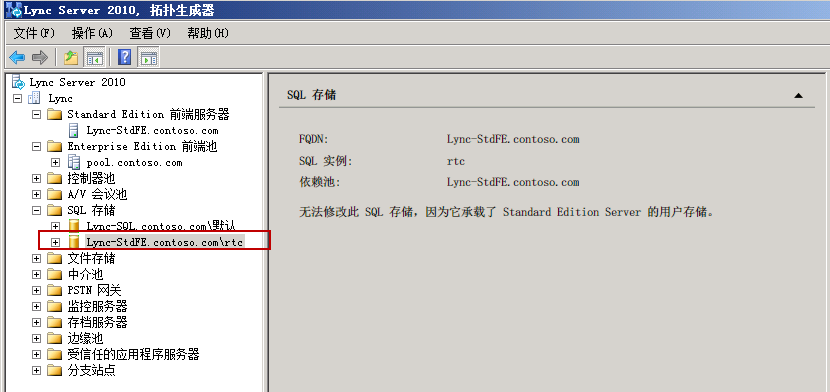Expand the 控制器池 node
Viewport: 830px width, 392px height.
point(37,178)
